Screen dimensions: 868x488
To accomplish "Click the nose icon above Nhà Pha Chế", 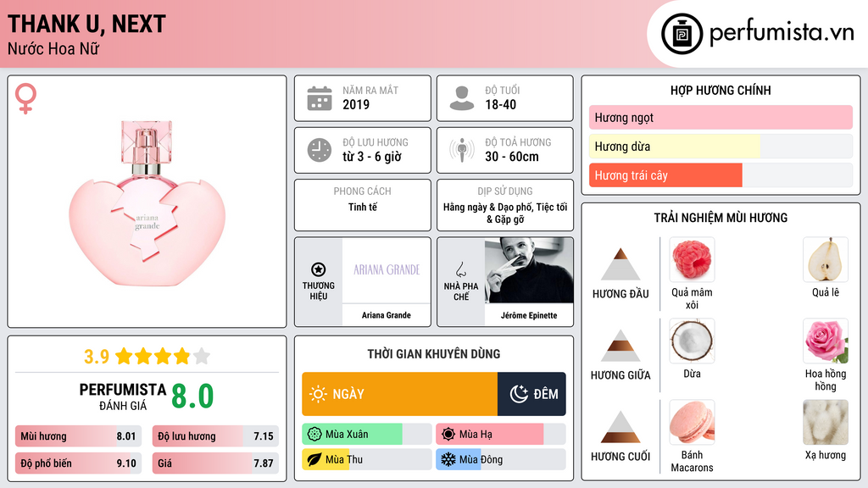I will pos(461,269).
